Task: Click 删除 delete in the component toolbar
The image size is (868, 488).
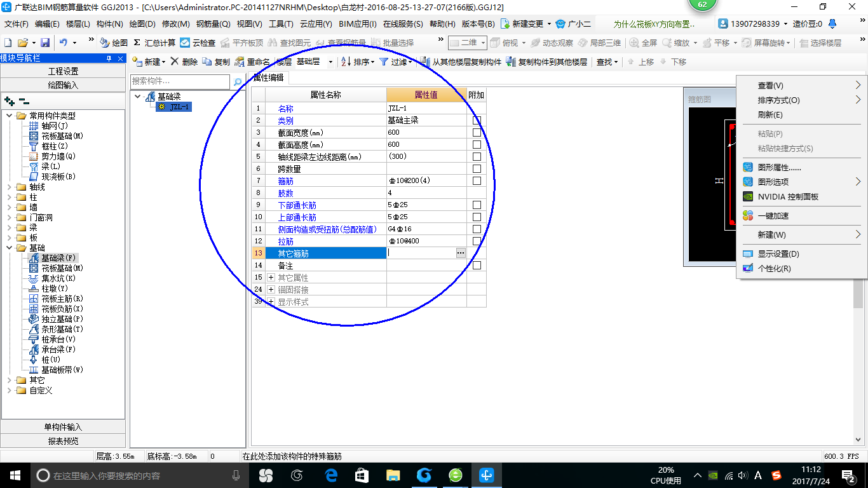Action: point(184,62)
